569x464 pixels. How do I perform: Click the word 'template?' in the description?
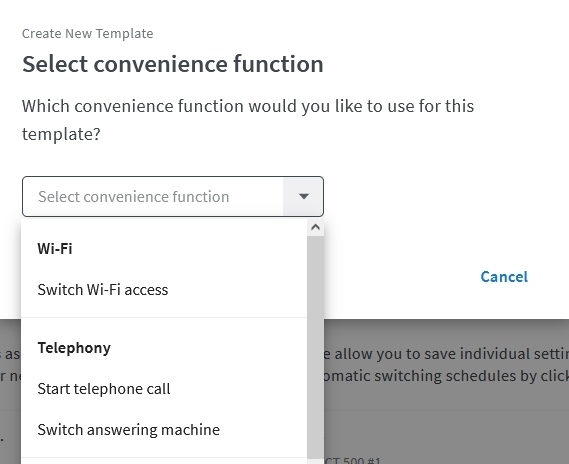click(x=61, y=134)
